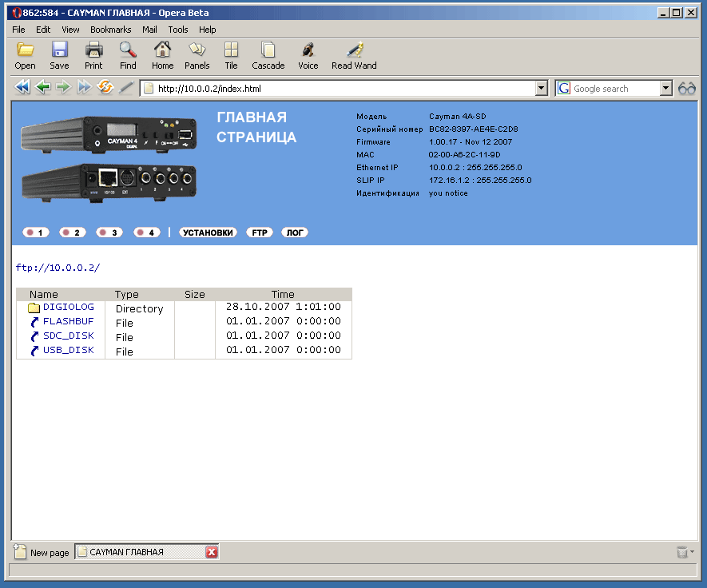Click the glasses view icon
This screenshot has width=707, height=588.
click(687, 89)
